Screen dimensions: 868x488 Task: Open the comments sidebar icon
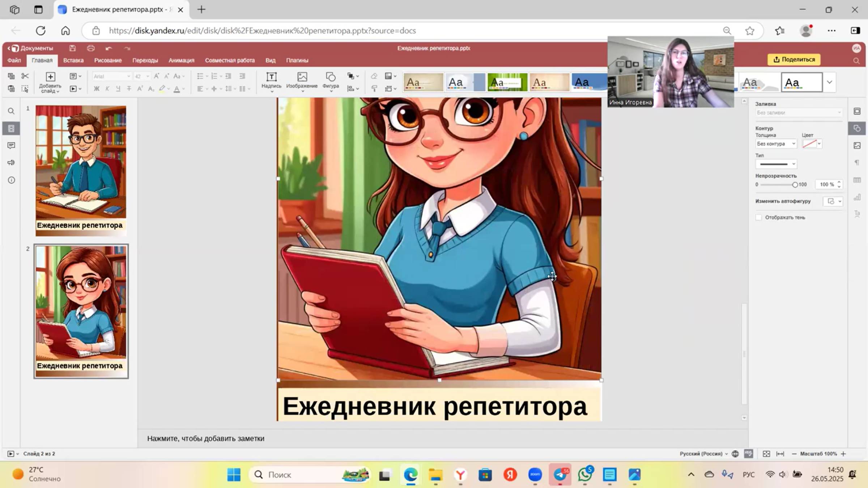coord(11,146)
